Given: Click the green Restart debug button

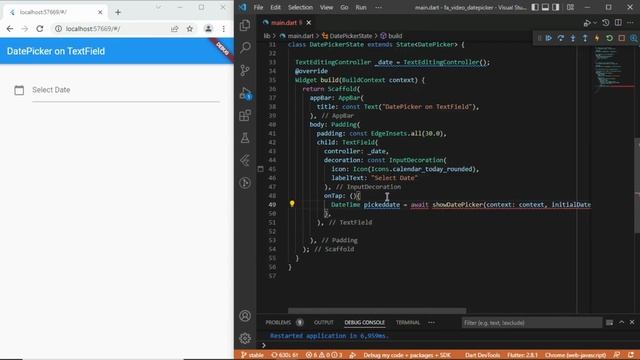Looking at the screenshot, I should click(x=609, y=38).
